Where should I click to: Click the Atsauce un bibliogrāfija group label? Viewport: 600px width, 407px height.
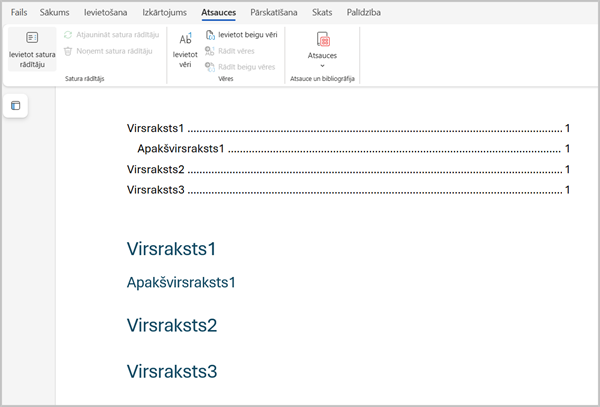(x=322, y=78)
